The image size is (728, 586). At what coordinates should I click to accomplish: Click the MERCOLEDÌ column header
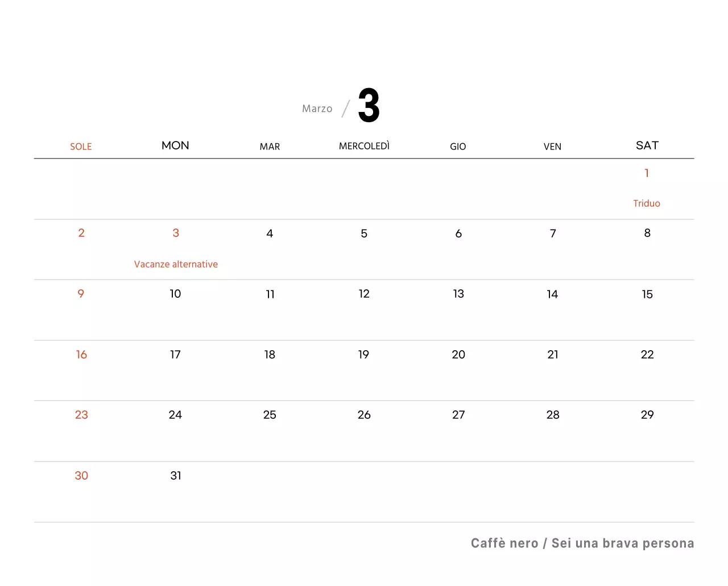point(364,146)
